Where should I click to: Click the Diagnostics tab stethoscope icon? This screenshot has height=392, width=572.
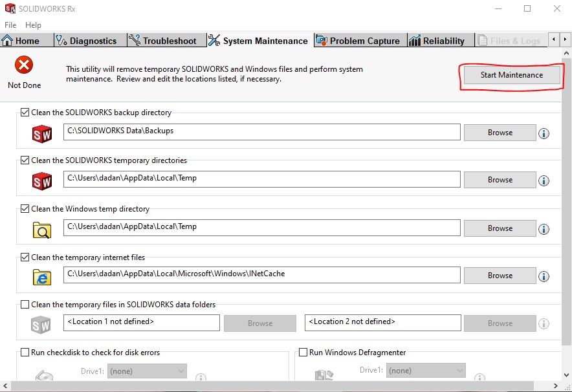coord(61,40)
